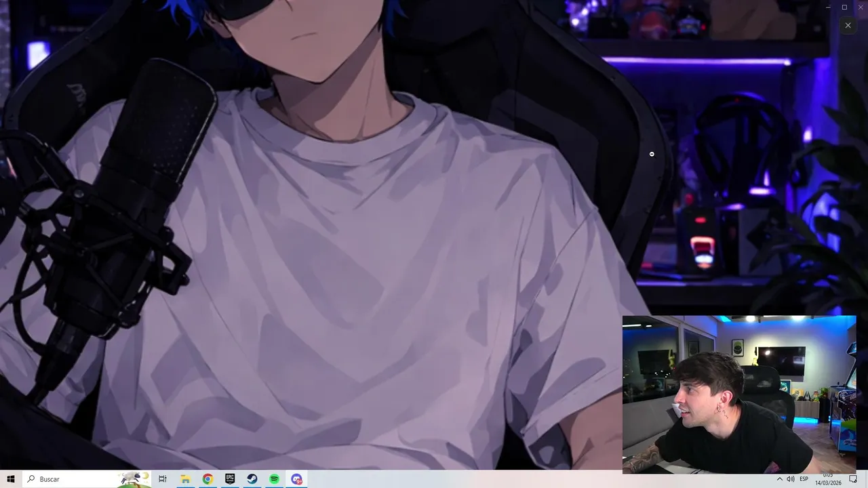The height and width of the screenshot is (488, 868).
Task: Open the Epic Games Launcher
Action: (x=230, y=479)
